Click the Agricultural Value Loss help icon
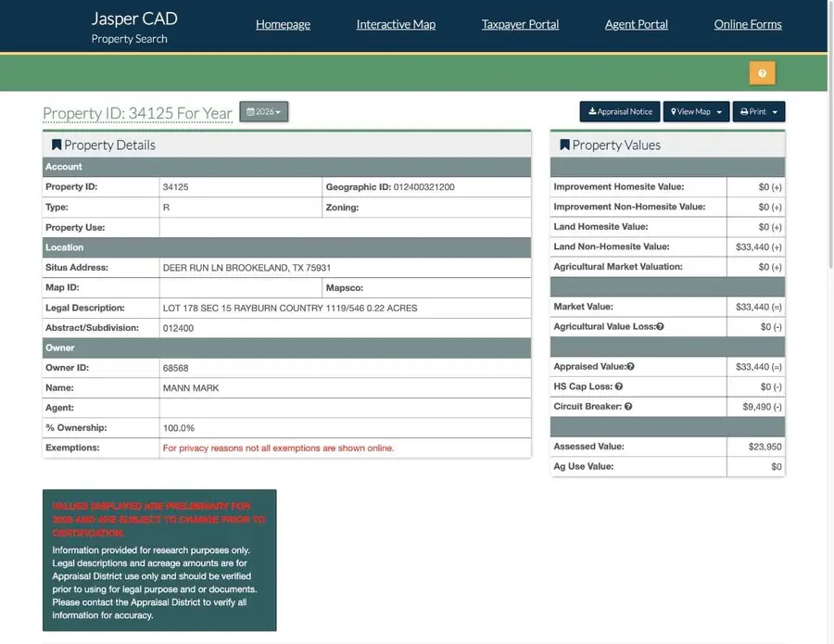The width and height of the screenshot is (834, 644). tap(660, 326)
